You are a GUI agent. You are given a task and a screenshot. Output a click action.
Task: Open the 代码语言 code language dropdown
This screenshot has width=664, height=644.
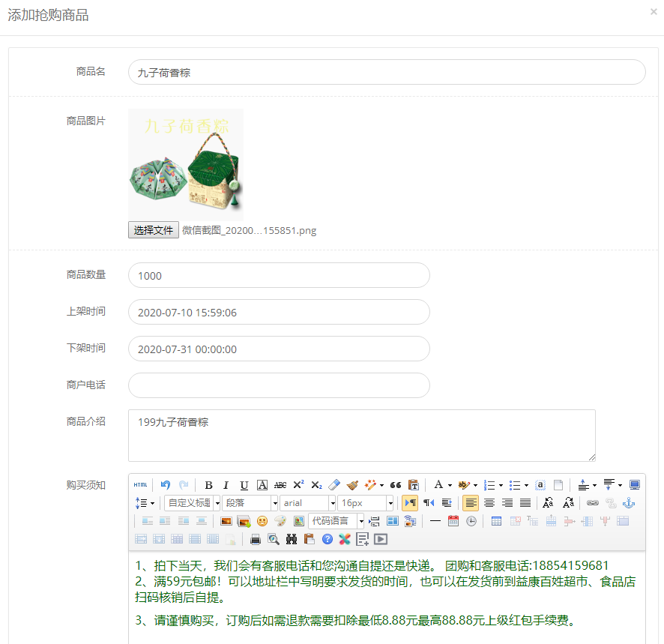[x=360, y=521]
